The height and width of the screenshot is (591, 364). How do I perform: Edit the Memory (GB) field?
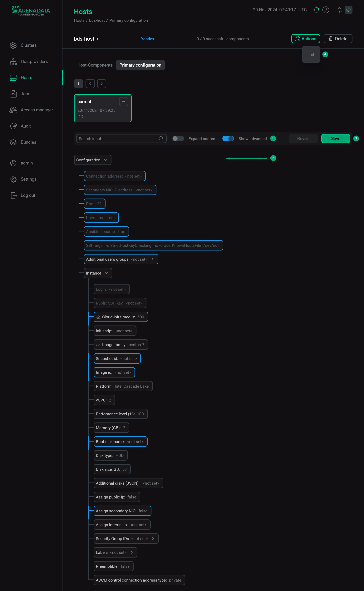coord(111,428)
